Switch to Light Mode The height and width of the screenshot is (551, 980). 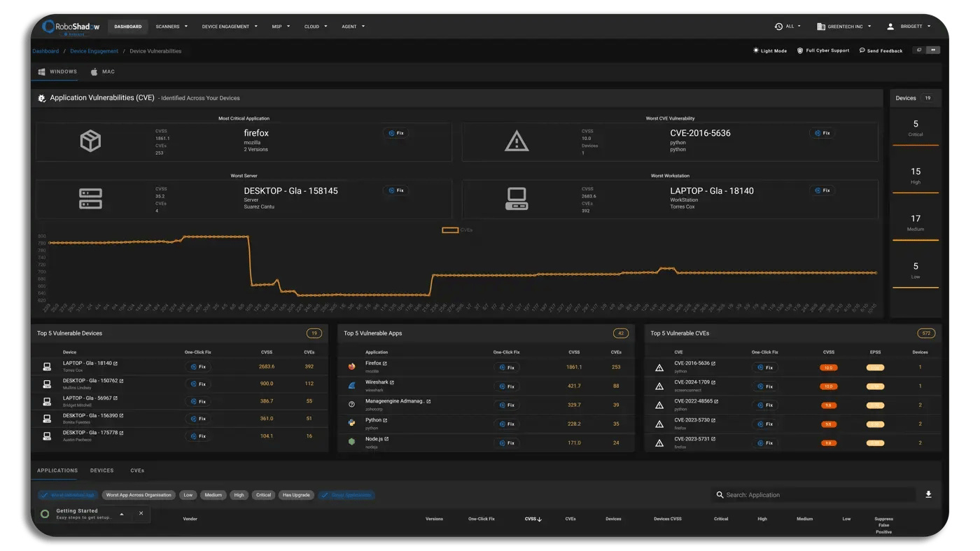pyautogui.click(x=769, y=51)
